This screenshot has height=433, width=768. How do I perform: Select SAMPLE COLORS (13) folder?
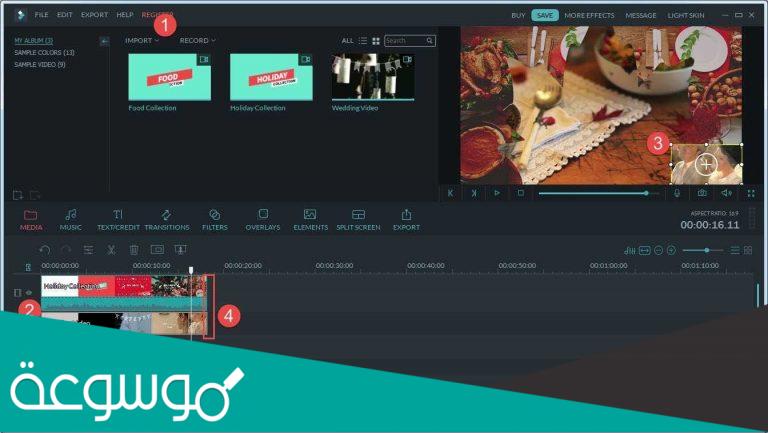point(44,52)
